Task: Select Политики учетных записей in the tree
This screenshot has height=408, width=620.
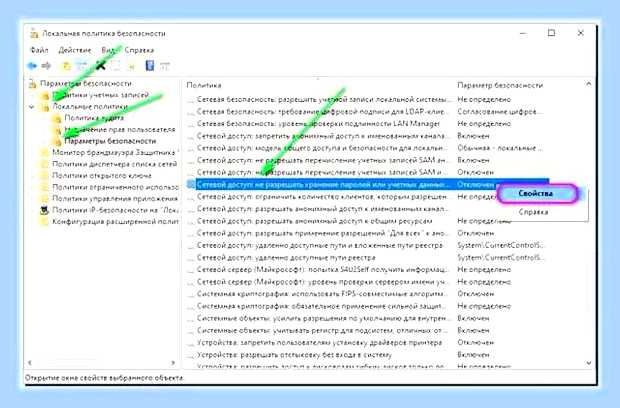Action: pos(100,95)
